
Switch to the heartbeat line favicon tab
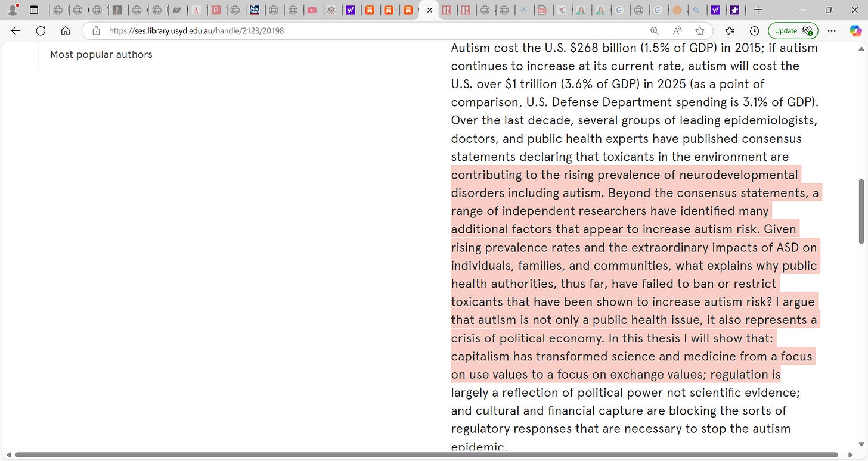pos(523,10)
